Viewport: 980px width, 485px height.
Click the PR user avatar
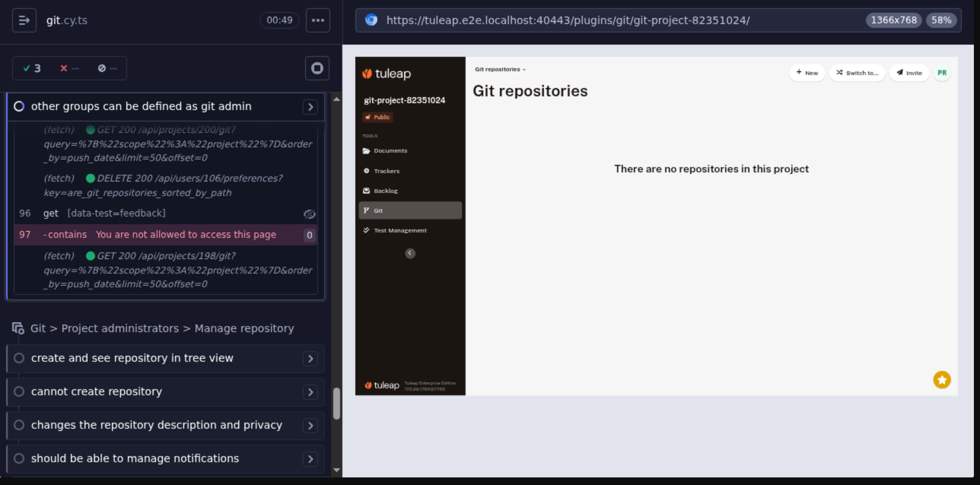(x=942, y=73)
